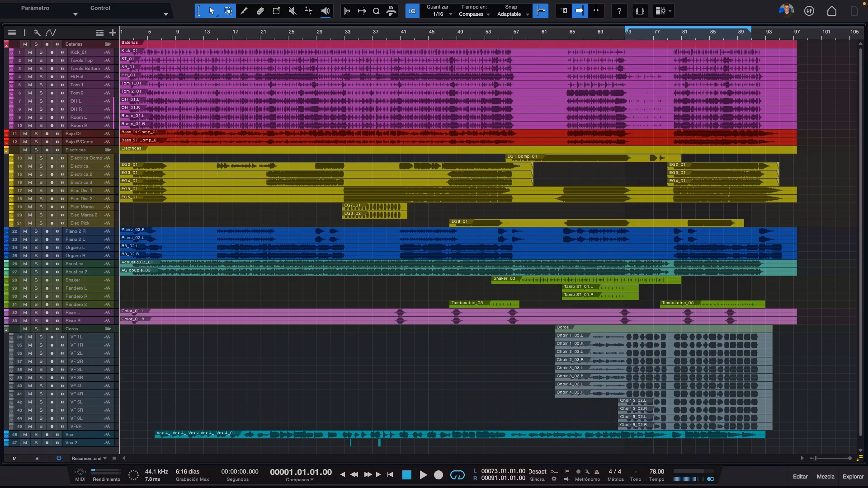Click the tempo value 78.00
The height and width of the screenshot is (488, 868).
click(656, 471)
